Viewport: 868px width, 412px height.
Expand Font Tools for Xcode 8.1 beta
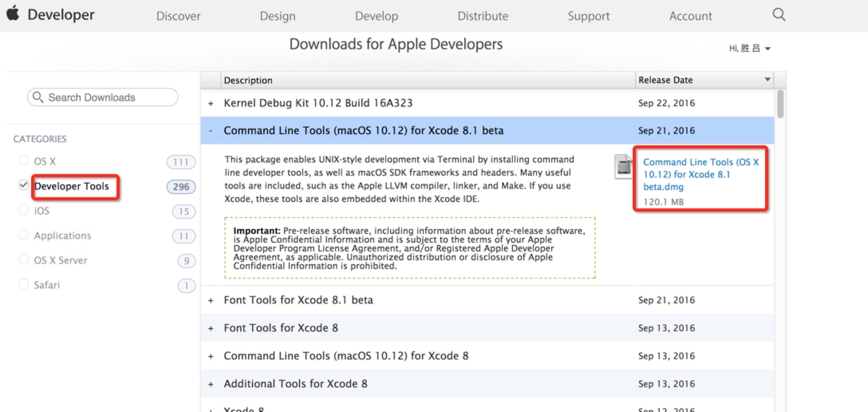tap(211, 301)
